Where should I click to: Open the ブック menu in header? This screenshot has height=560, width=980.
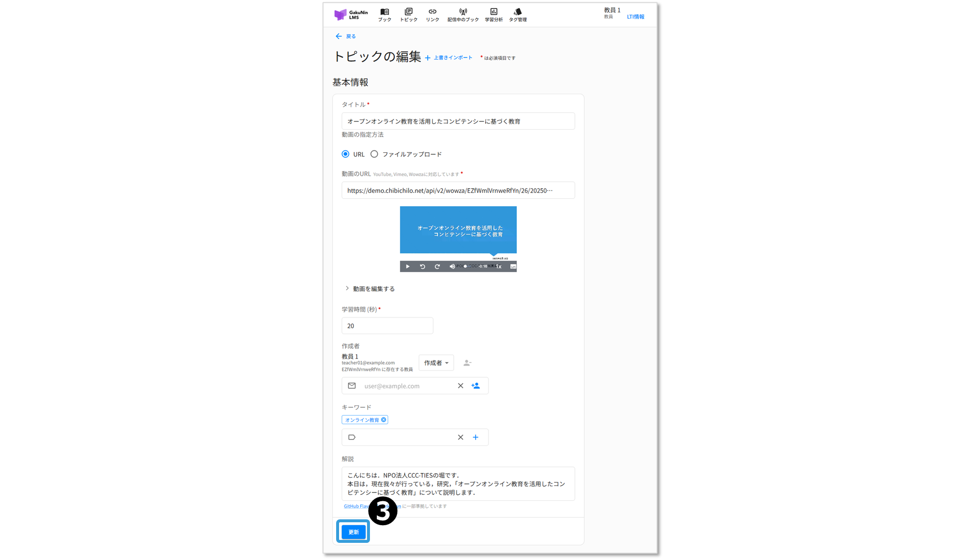[x=385, y=15]
